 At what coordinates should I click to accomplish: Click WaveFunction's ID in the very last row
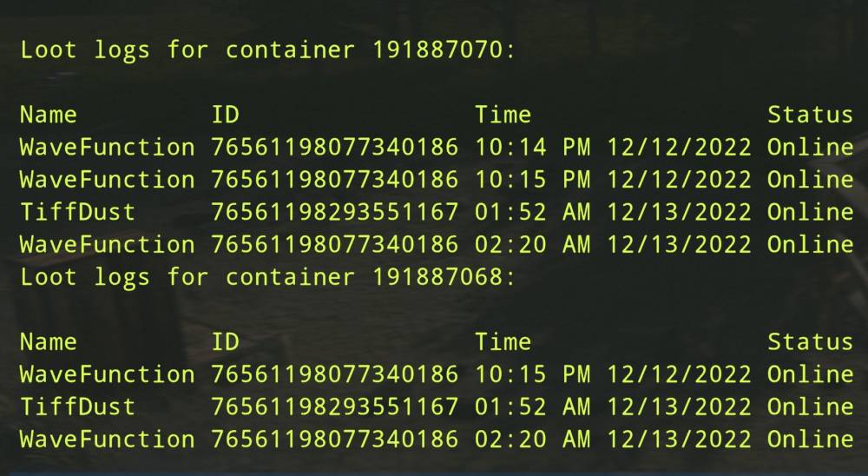pyautogui.click(x=334, y=440)
